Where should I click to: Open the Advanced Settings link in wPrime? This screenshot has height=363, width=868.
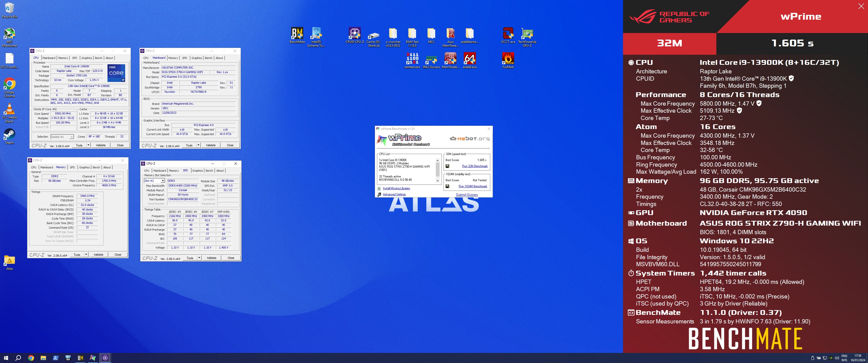pyautogui.click(x=394, y=194)
